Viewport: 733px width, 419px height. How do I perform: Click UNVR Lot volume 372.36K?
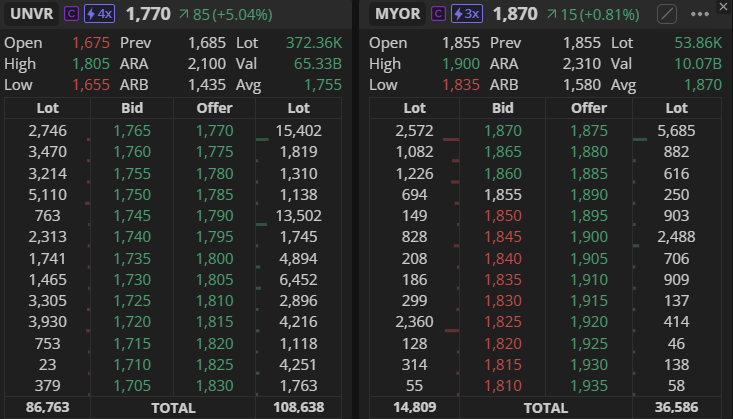point(314,43)
